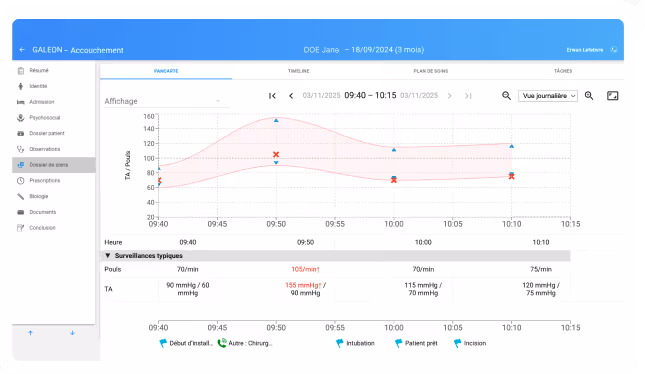
Task: Click TA value 155 mmHg / 90 mmHg
Action: pyautogui.click(x=305, y=289)
